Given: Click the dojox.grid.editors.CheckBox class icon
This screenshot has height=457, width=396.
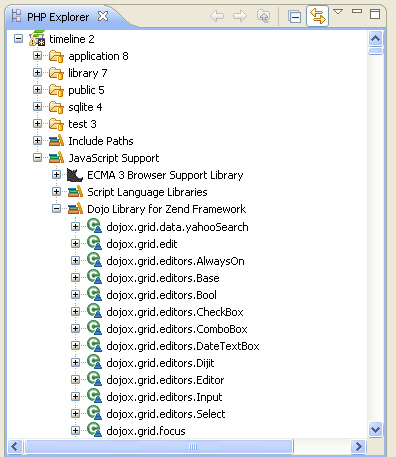Looking at the screenshot, I should point(94,311).
